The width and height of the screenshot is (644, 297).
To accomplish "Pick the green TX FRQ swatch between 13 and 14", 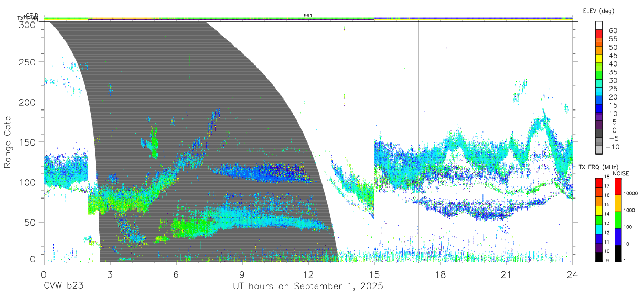I will (599, 219).
